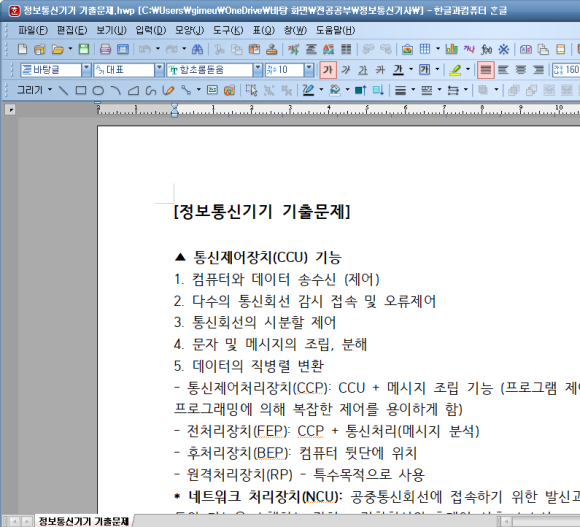
Task: Print the document
Action: (105, 49)
